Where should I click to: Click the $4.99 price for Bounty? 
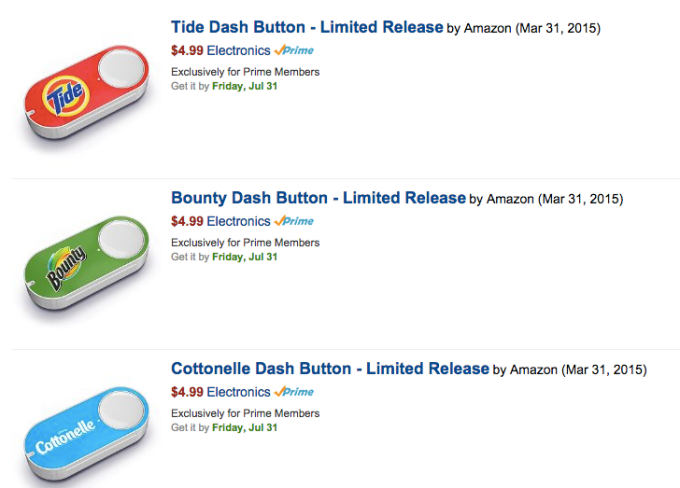pyautogui.click(x=187, y=221)
